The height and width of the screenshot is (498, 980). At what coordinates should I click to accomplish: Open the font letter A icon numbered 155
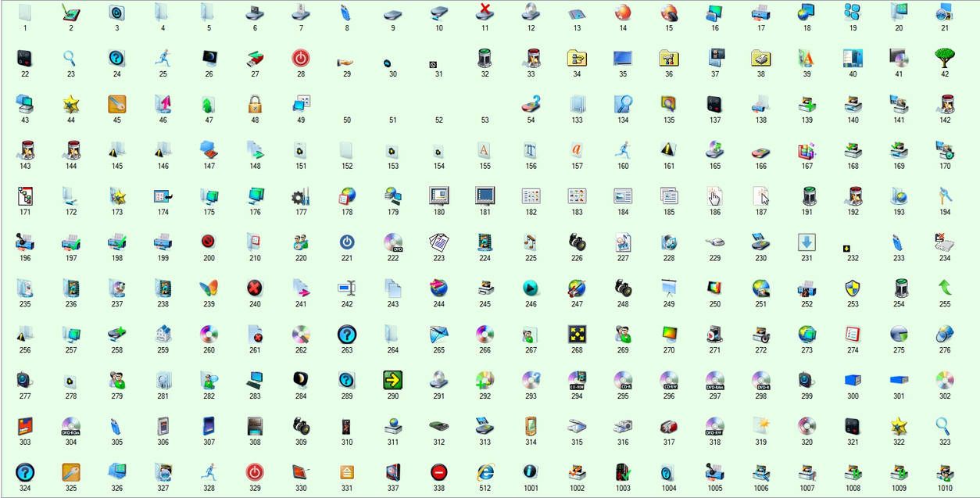pyautogui.click(x=485, y=150)
